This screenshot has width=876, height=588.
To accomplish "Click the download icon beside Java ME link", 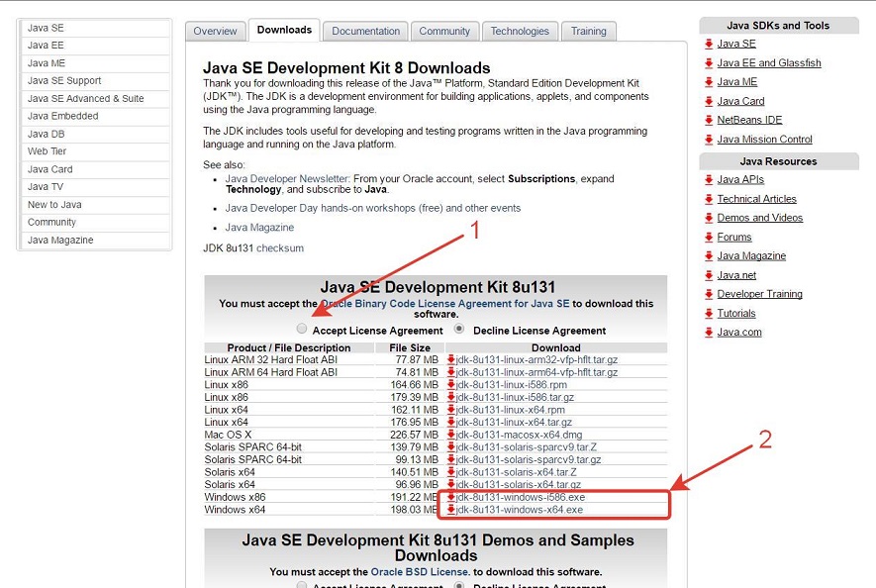I will (x=709, y=81).
